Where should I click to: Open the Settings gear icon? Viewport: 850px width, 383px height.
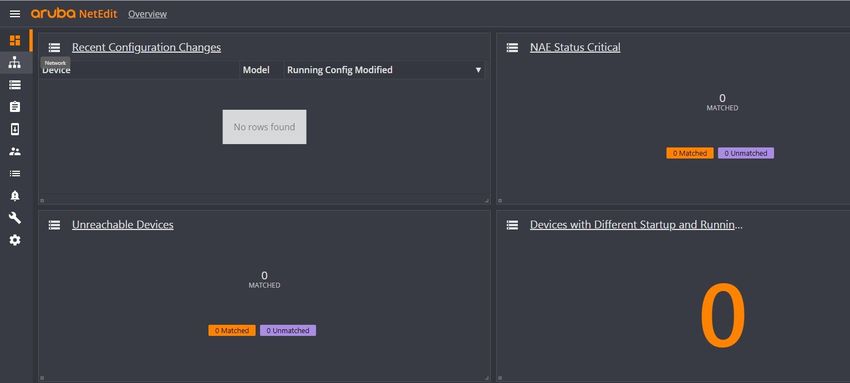click(x=15, y=240)
